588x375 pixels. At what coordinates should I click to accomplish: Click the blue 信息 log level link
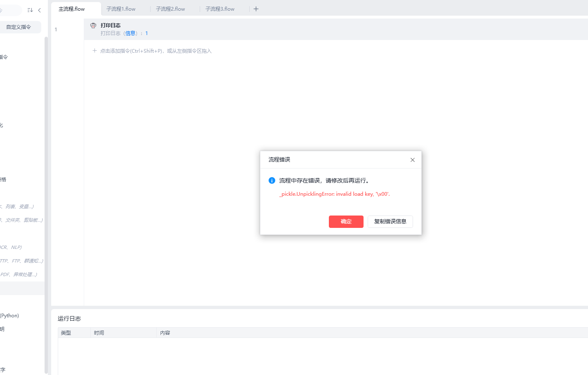130,33
